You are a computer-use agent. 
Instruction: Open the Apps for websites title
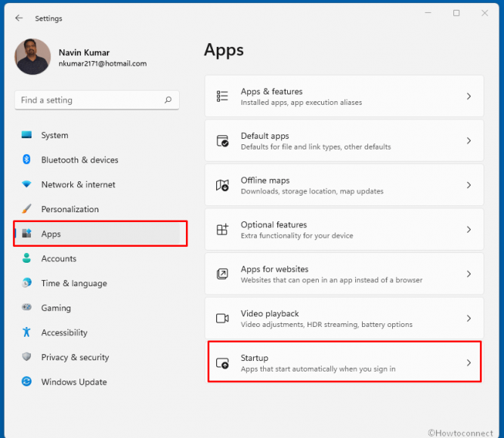pos(274,269)
